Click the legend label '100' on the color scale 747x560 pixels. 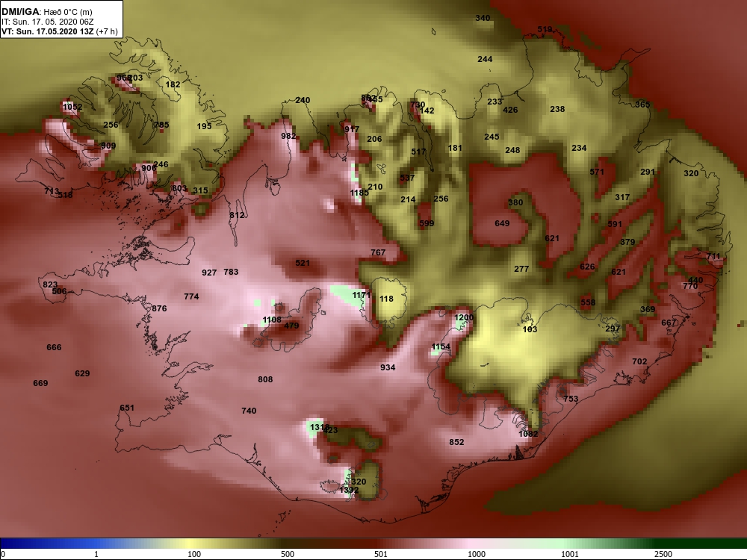click(194, 554)
